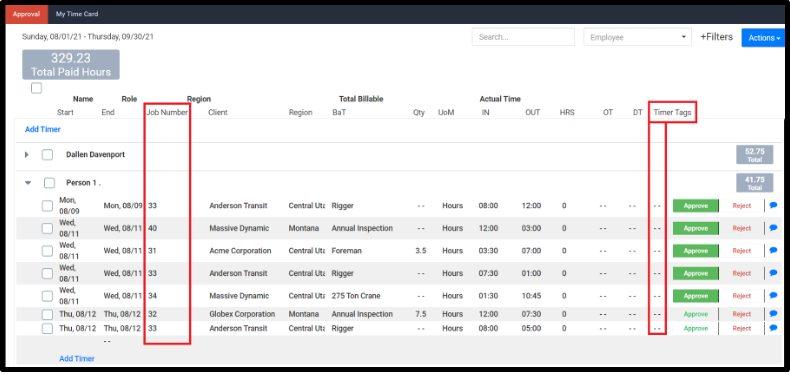The height and width of the screenshot is (375, 790).
Task: Check the Dallen Davenport checkbox
Action: click(x=47, y=155)
